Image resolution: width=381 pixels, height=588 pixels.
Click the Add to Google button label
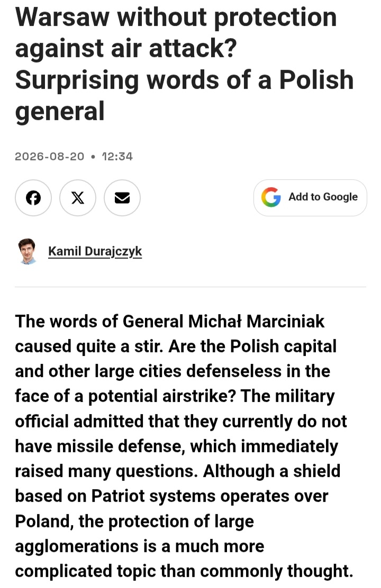point(323,197)
